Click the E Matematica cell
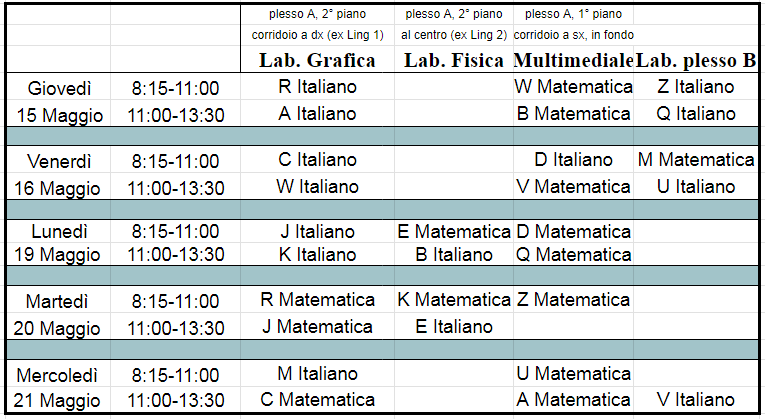765x419 pixels. pyautogui.click(x=454, y=232)
